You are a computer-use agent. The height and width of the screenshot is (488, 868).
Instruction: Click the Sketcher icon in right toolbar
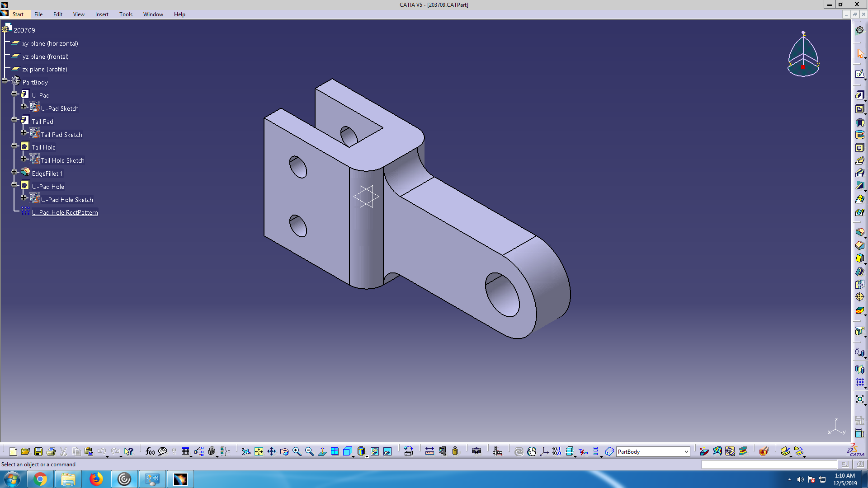[859, 74]
